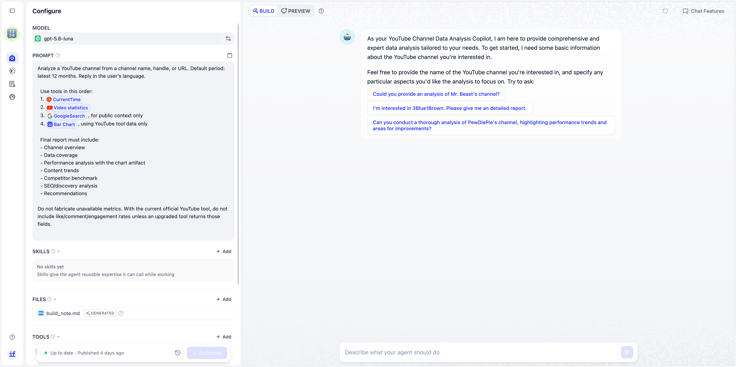Click the info icon next to SKILLS label
Image resolution: width=736 pixels, height=367 pixels.
click(x=53, y=252)
